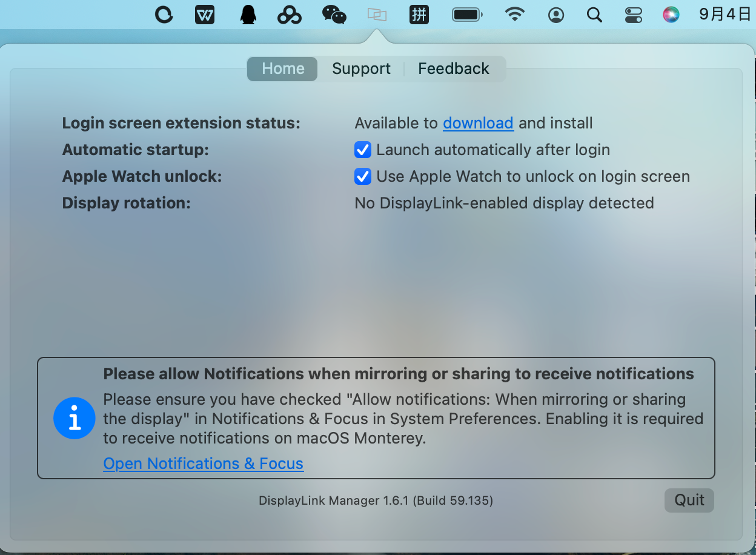Open the Support tab

click(361, 69)
